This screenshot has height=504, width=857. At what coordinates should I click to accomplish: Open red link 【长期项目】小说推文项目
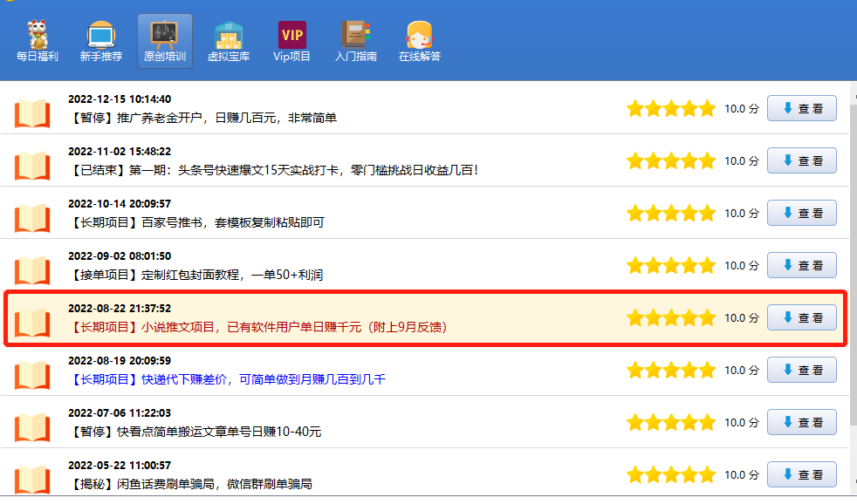tap(259, 328)
